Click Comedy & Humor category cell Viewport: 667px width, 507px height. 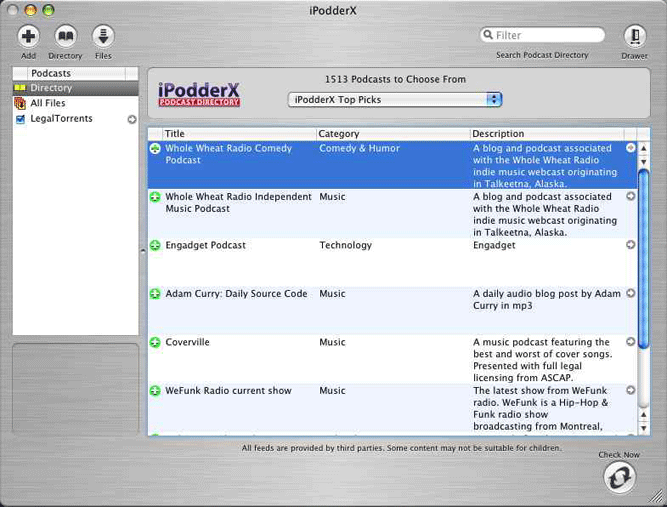tap(359, 148)
